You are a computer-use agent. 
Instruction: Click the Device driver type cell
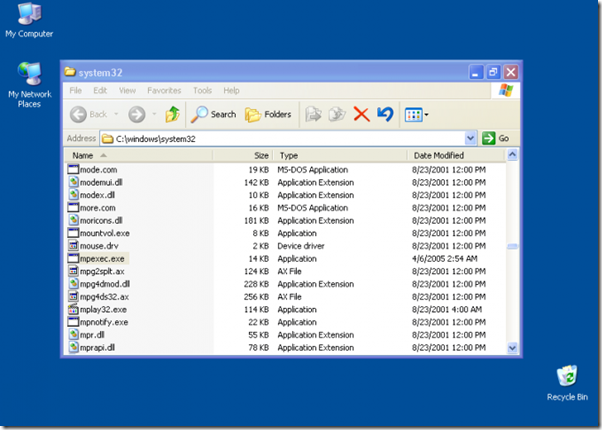[301, 246]
